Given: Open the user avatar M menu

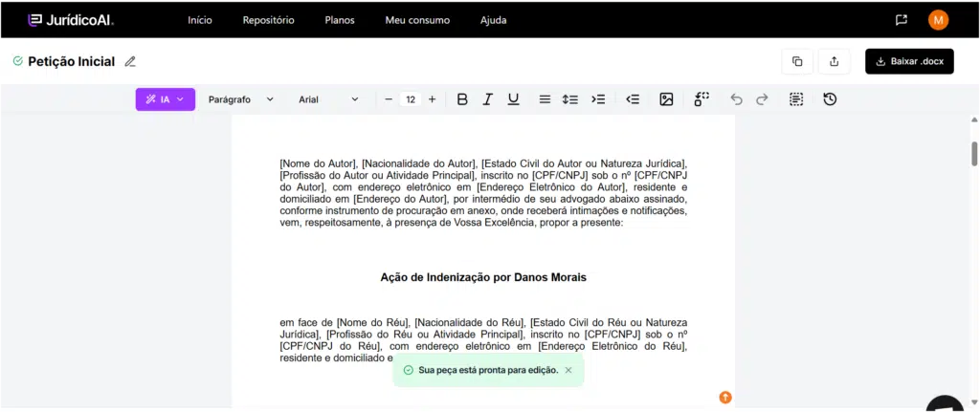Looking at the screenshot, I should click(x=938, y=20).
